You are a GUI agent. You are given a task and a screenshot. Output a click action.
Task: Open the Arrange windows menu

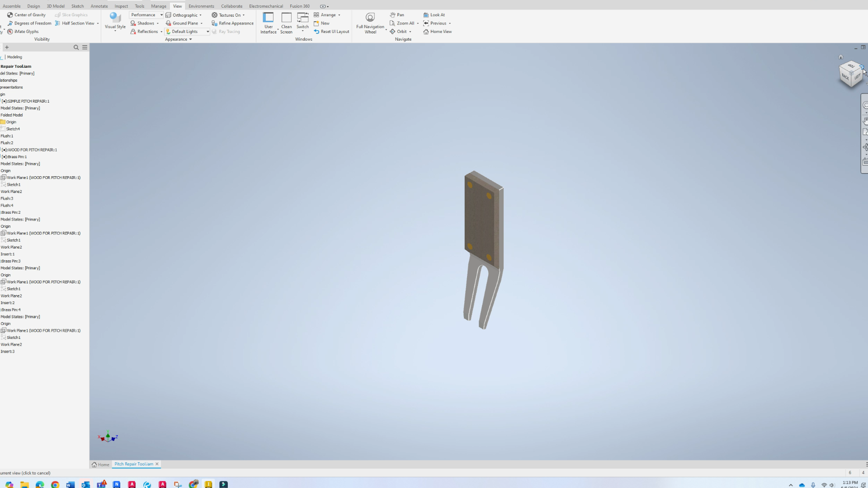(327, 15)
